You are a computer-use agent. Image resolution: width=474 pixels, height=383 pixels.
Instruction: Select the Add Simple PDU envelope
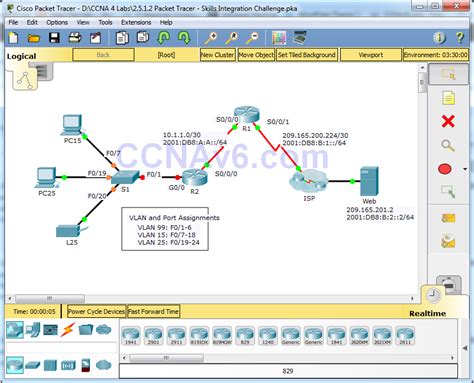(x=448, y=218)
